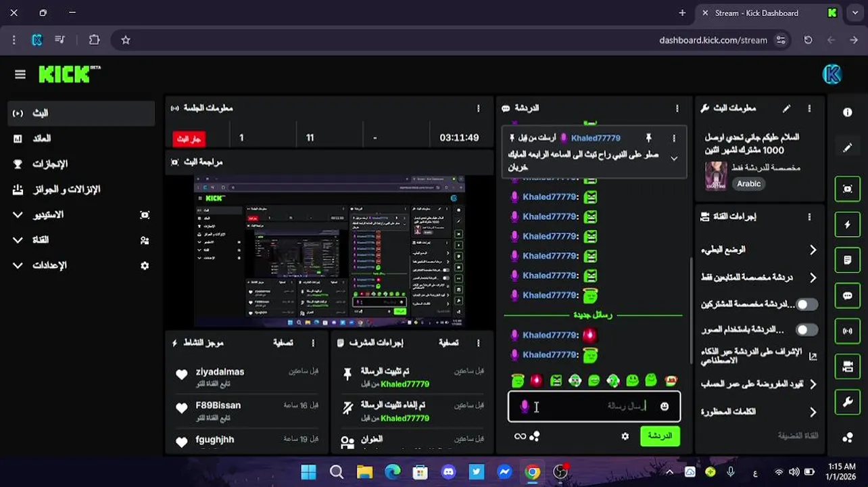Click the Arabic language tag
This screenshot has width=868, height=487.
[x=748, y=184]
